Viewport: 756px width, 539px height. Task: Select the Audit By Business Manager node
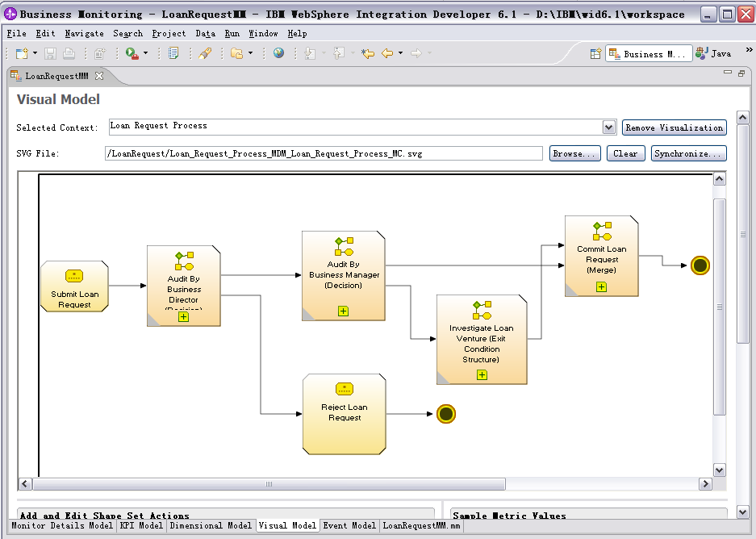pos(343,276)
